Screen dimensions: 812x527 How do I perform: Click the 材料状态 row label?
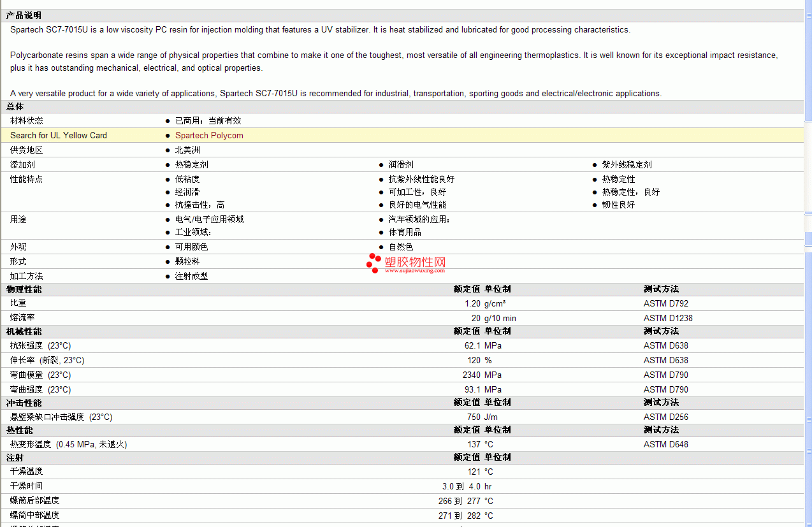point(27,120)
